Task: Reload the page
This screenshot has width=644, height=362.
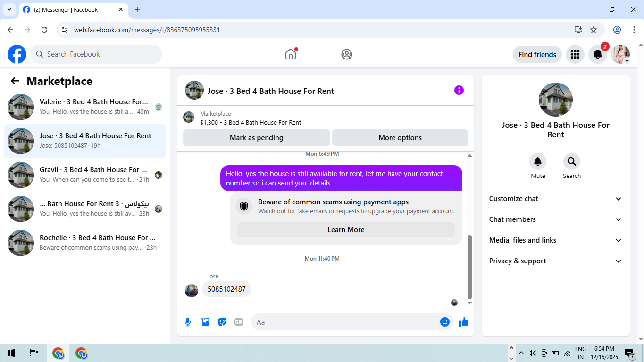Action: click(44, 30)
